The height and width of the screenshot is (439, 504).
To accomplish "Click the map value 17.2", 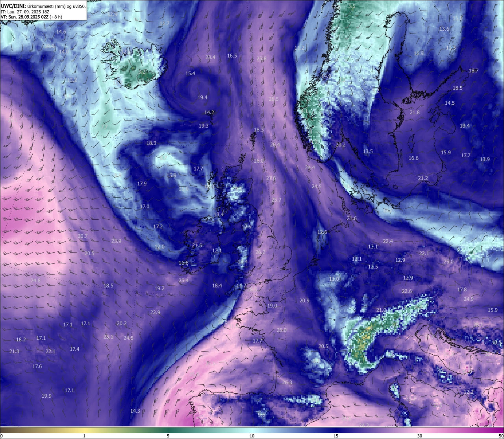I will coord(158,226).
